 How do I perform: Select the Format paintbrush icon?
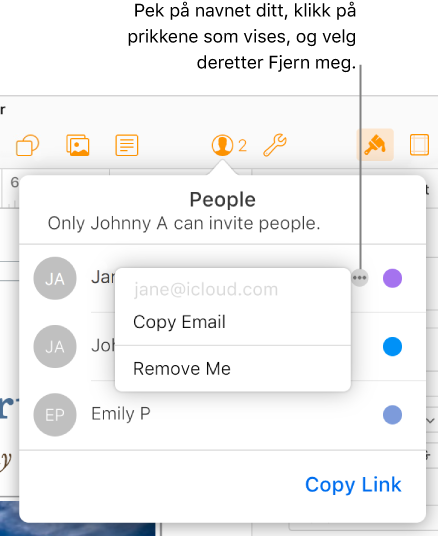coord(375,145)
